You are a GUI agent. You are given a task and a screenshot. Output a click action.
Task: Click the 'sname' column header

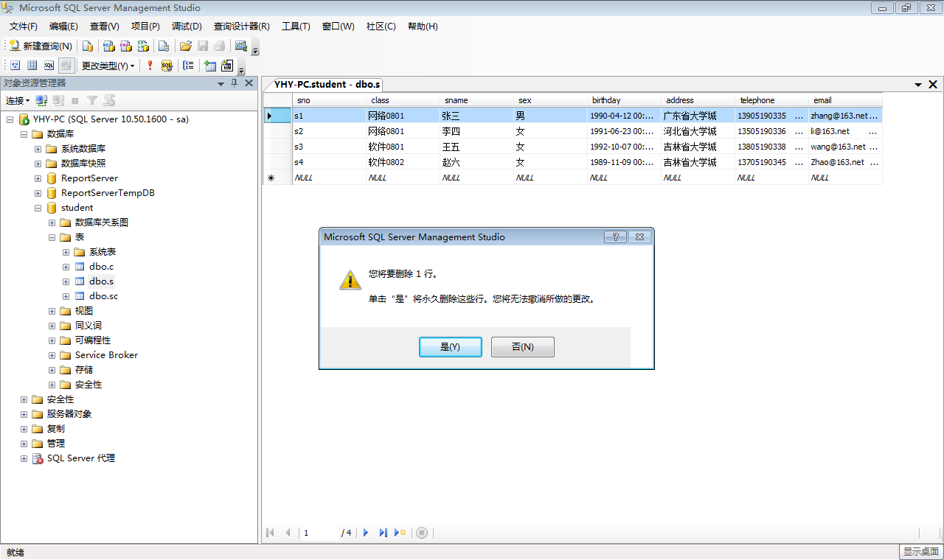coord(476,100)
